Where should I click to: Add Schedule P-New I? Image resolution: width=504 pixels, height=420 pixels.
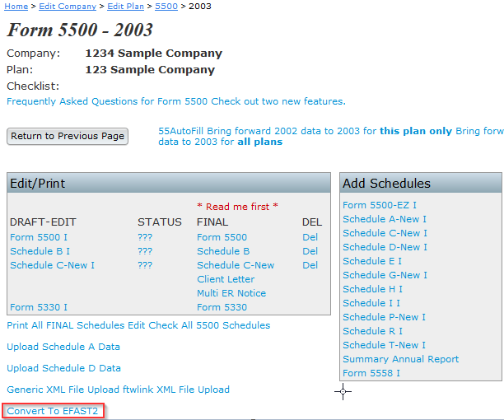click(x=384, y=317)
